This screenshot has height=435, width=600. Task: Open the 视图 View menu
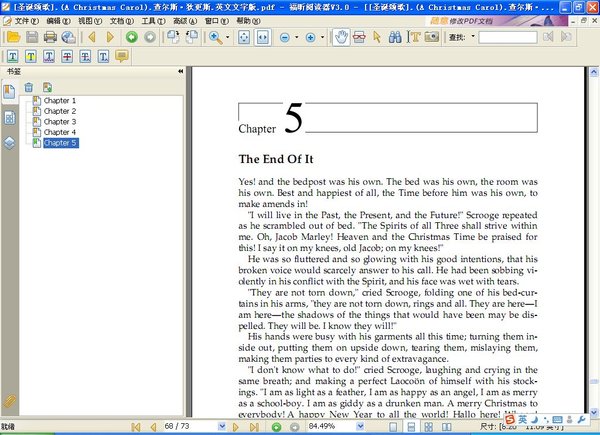click(90, 21)
